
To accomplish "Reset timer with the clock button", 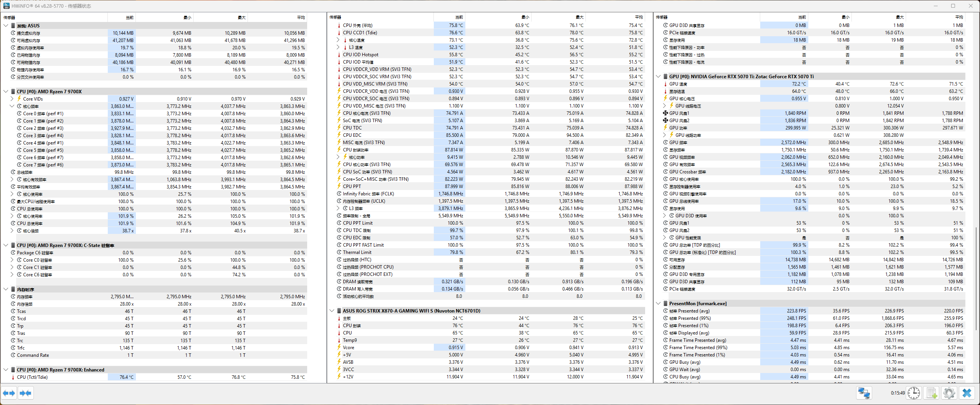I will point(914,393).
